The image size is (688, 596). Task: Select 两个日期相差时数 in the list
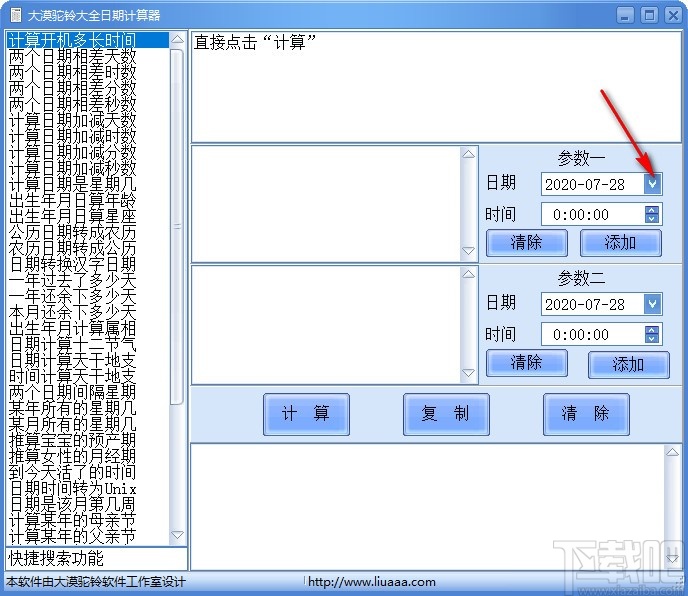click(87, 72)
